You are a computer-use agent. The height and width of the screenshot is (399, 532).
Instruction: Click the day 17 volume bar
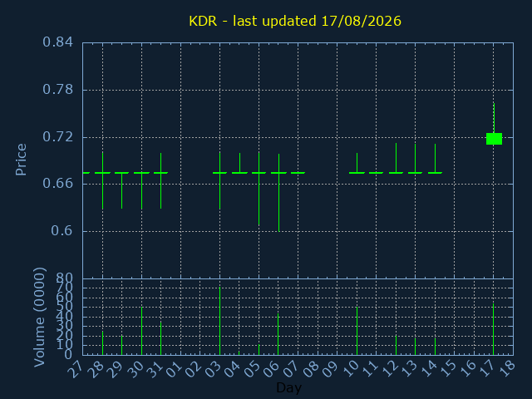(493, 329)
